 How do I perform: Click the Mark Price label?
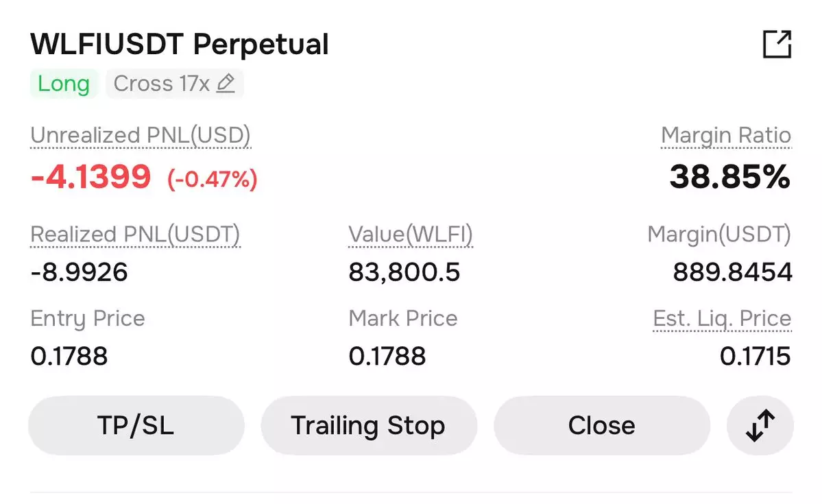402,319
